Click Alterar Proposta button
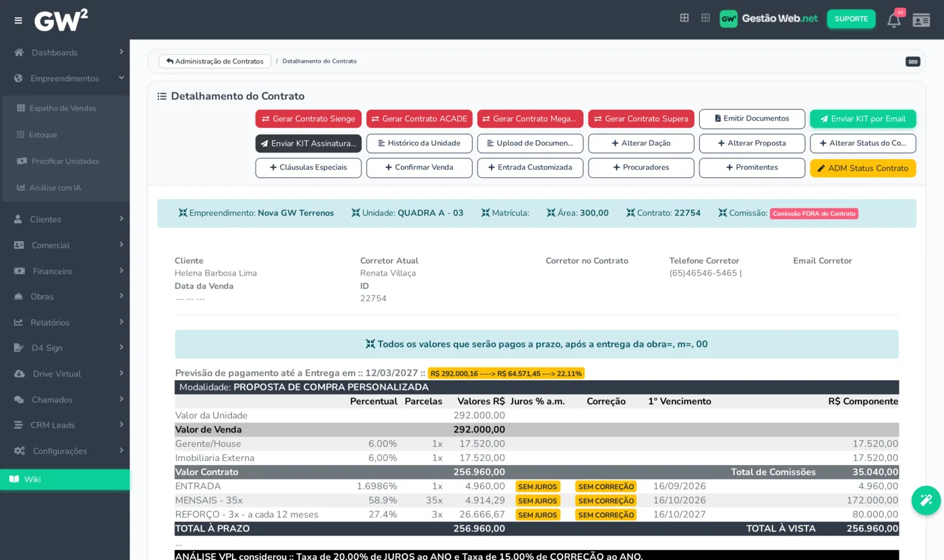The width and height of the screenshot is (944, 560). 752,144
